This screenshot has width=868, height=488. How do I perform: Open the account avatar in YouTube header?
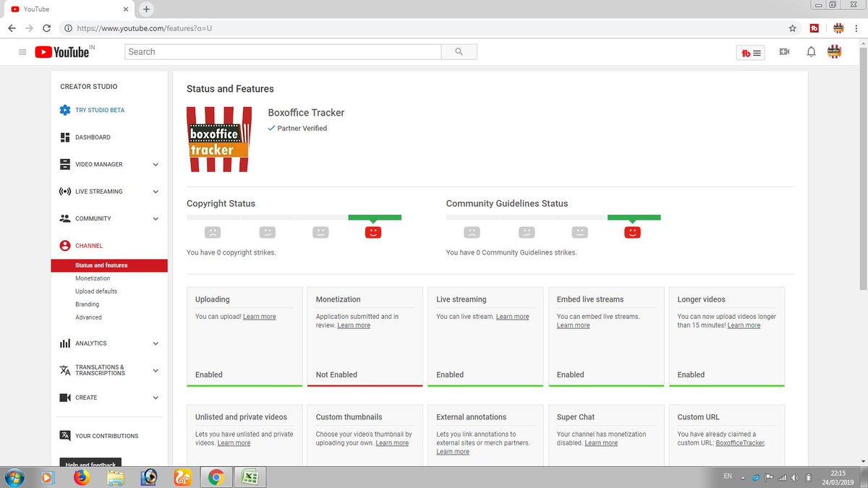(x=834, y=52)
